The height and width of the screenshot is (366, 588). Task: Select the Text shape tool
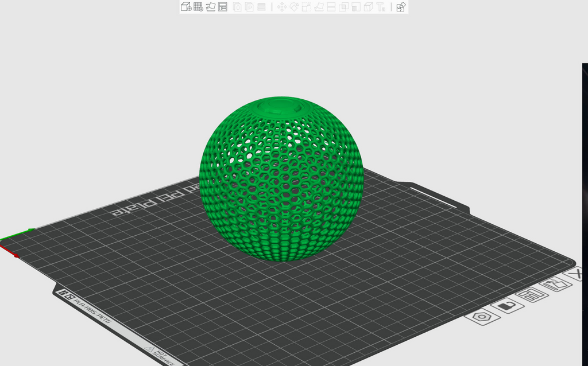(x=381, y=7)
